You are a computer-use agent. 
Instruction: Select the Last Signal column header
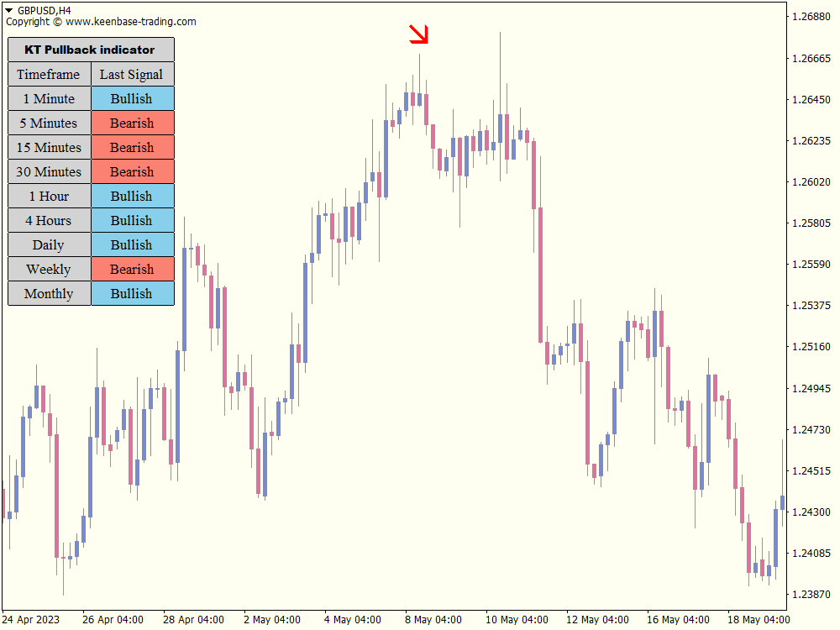132,74
